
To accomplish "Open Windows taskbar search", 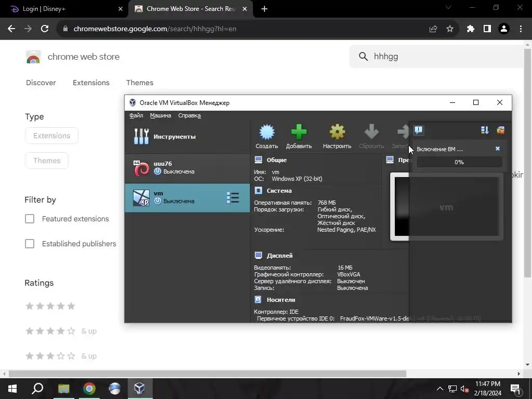I will (x=37, y=389).
